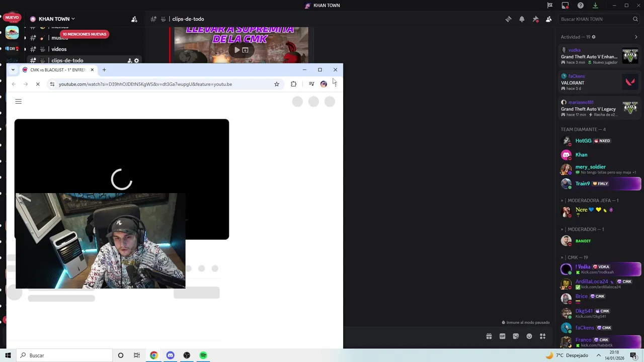
Task: Select member Franco in member list
Action: [x=600, y=342]
